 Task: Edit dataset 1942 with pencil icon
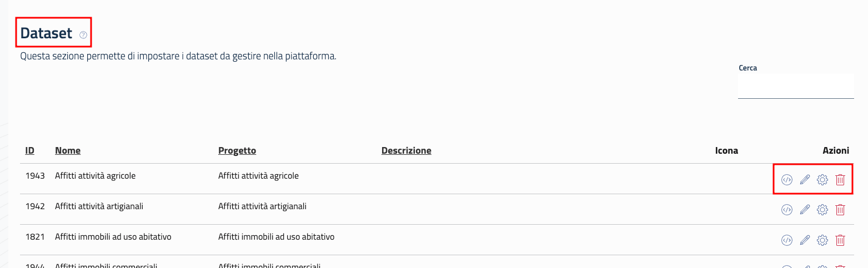pos(805,210)
